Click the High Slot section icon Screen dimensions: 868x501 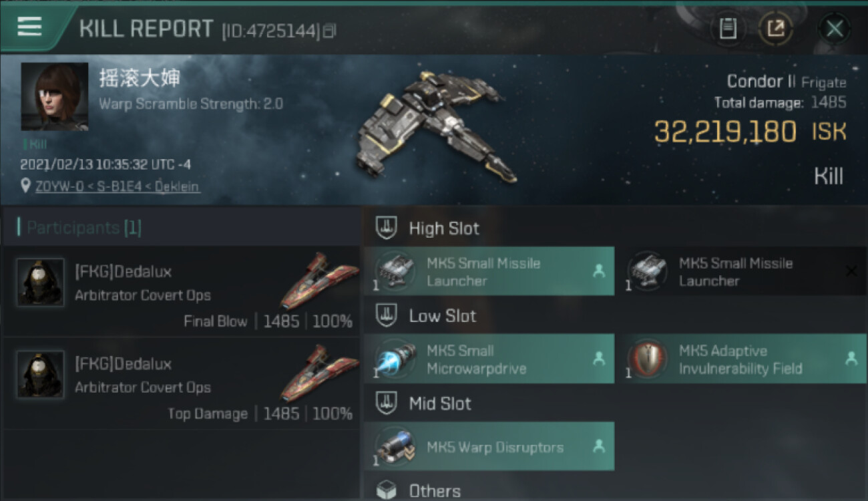pos(386,228)
